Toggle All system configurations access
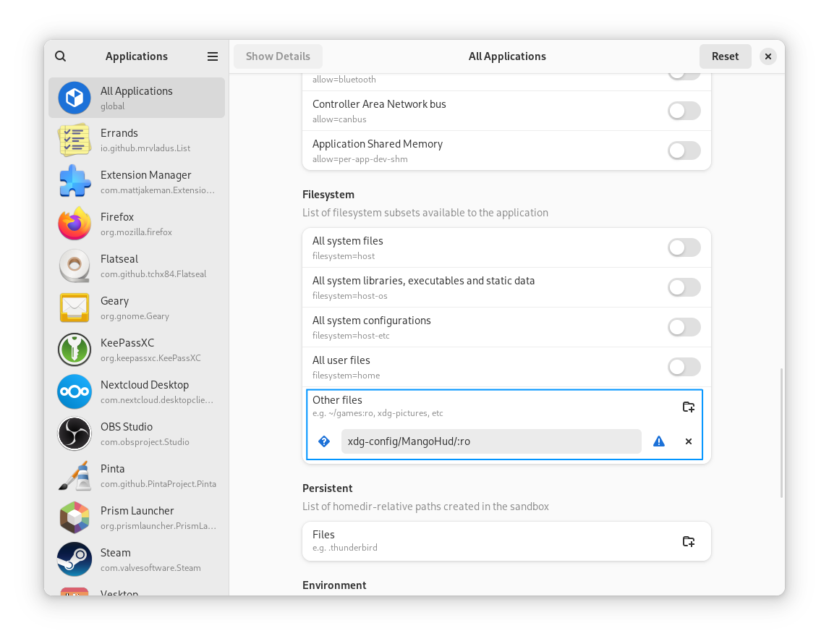829x644 pixels. click(684, 327)
